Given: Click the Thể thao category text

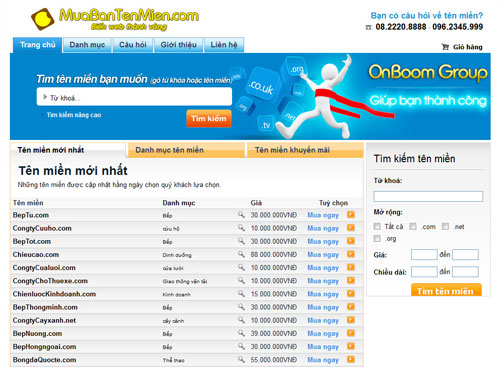Looking at the screenshot, I should 173,360.
